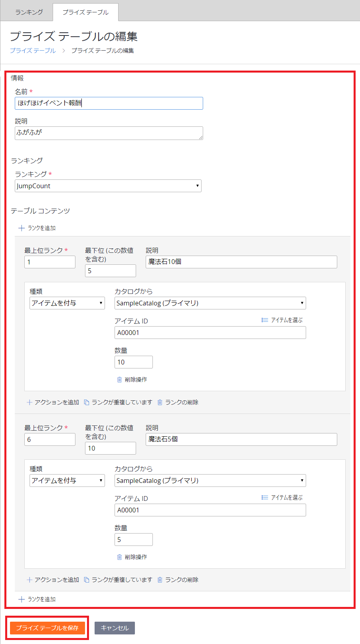Open 種類 dropdown in first rank
Viewport: 360px width, 644px height.
pos(67,303)
